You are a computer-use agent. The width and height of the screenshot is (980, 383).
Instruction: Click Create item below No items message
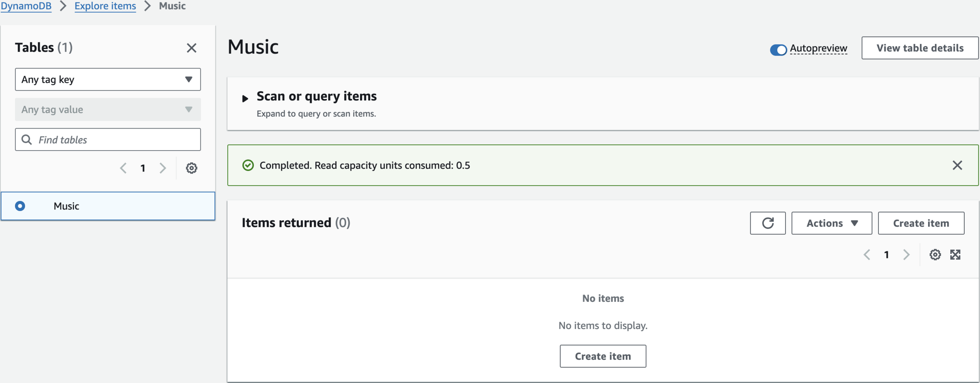click(603, 356)
